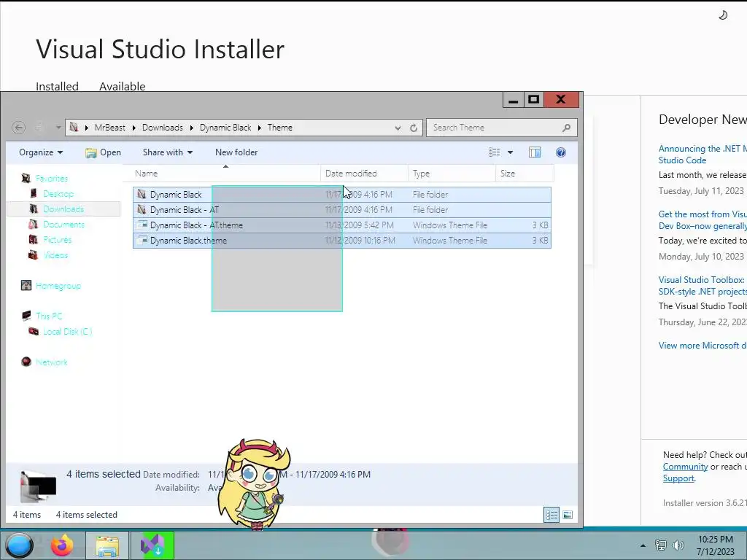Expand breadcrumb arrow after MrBeast
Viewport: 747px width, 560px height.
click(134, 128)
